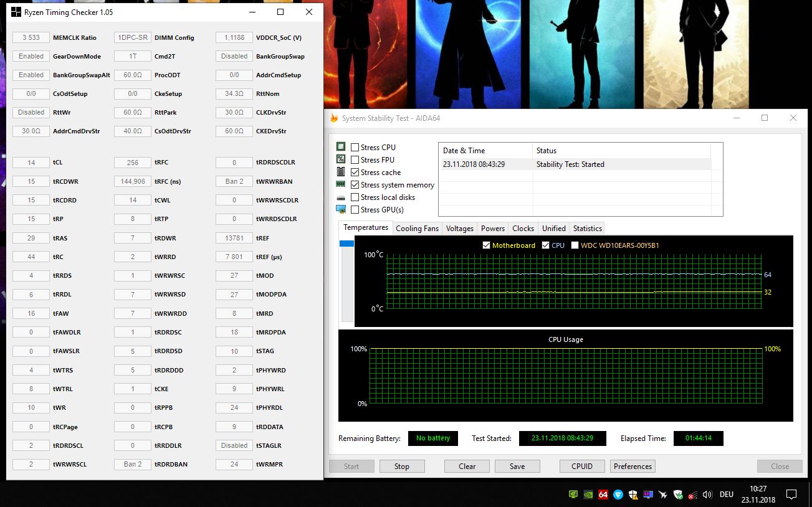Click the Stress FPU percent icon
This screenshot has width=812, height=507.
[341, 159]
